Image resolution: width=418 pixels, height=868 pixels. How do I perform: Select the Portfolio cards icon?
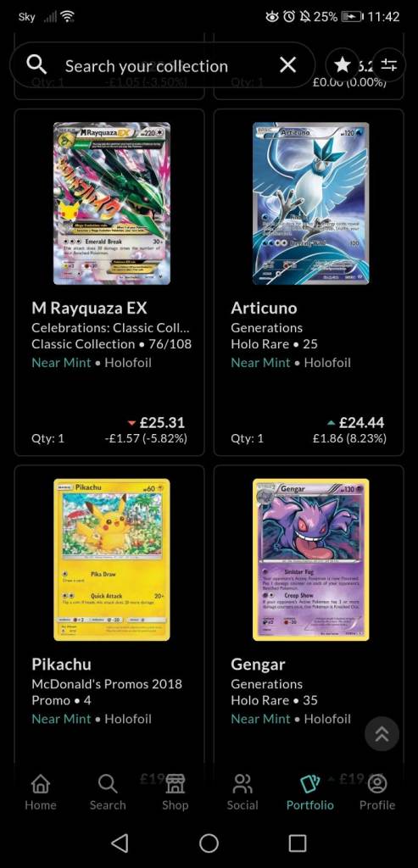pyautogui.click(x=310, y=784)
